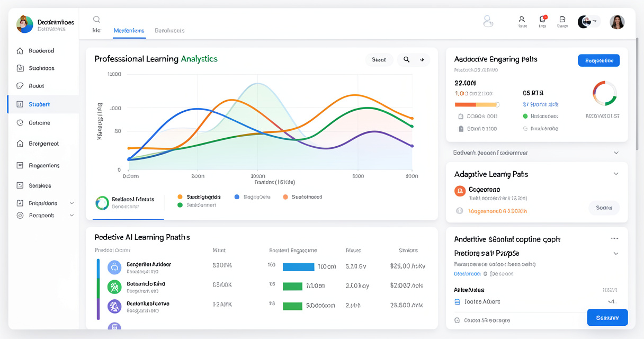Toggle the blue series legend dot
This screenshot has height=339, width=644.
[x=237, y=197]
